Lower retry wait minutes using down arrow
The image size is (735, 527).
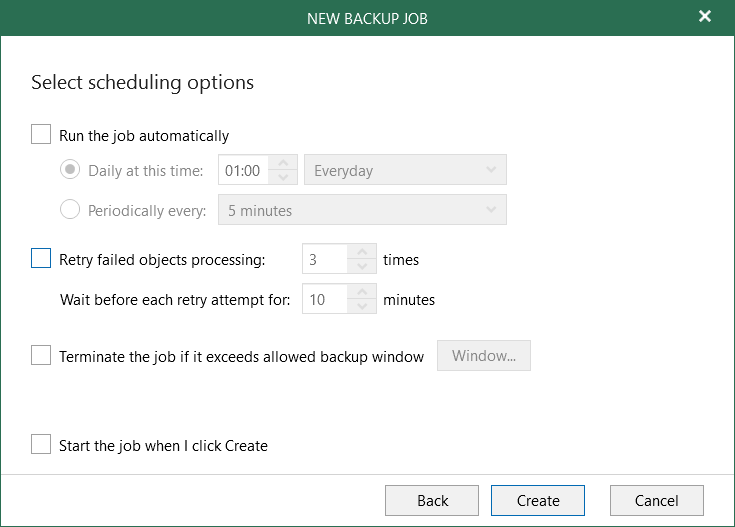(x=362, y=306)
